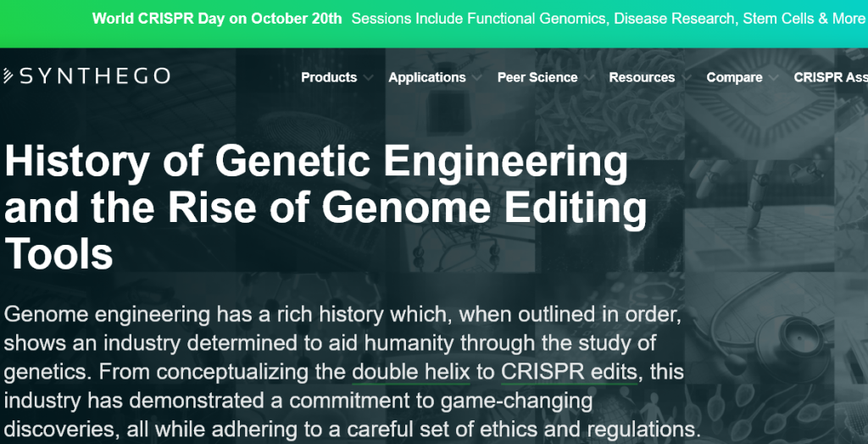Screen dimensions: 868x444
Task: Expand the Resources dropdown chevron
Action: pyautogui.click(x=687, y=78)
